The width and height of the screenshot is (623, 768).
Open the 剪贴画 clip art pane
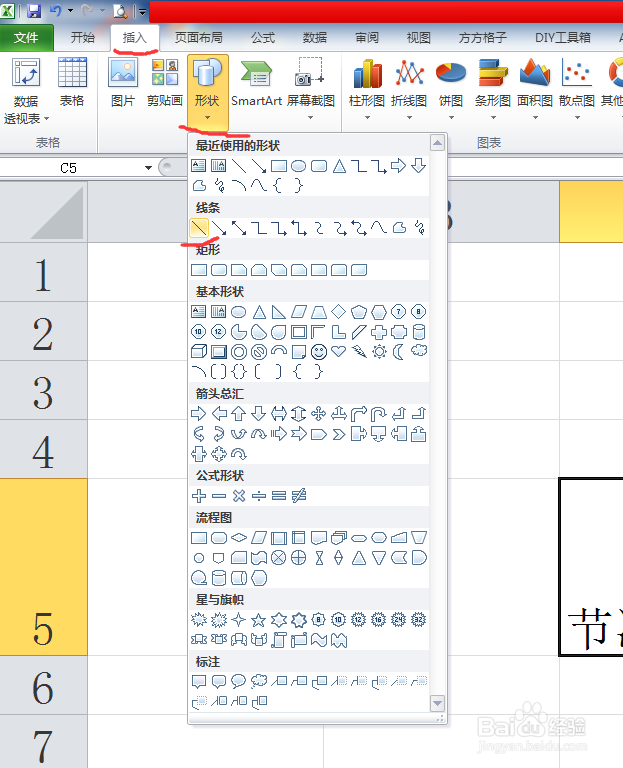tap(165, 82)
